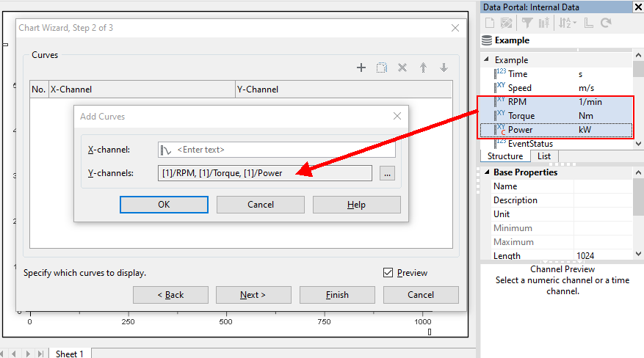The image size is (644, 358).
Task: Click the delete curve X icon
Action: [x=402, y=67]
